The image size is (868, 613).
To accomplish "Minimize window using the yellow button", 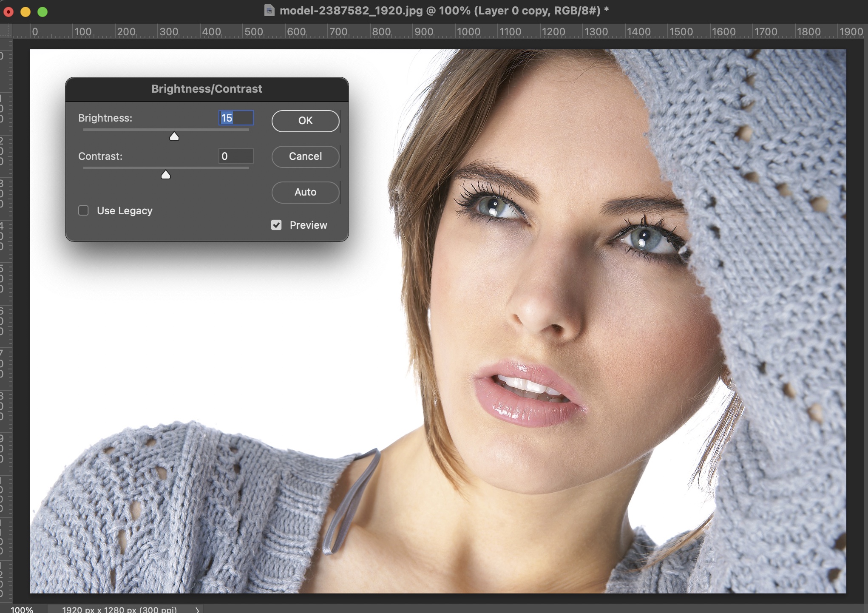I will click(x=26, y=11).
